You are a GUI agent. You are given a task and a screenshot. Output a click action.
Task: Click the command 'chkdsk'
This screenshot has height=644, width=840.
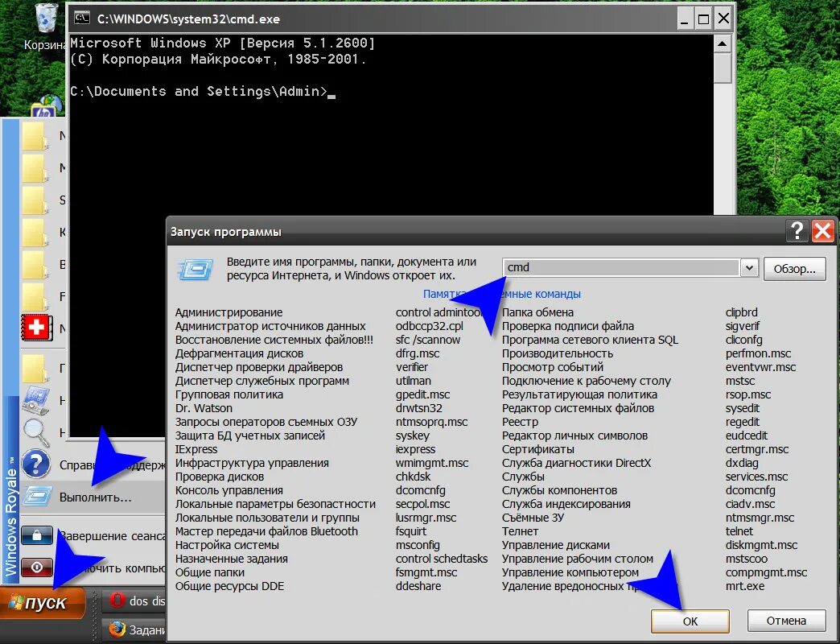pyautogui.click(x=413, y=477)
